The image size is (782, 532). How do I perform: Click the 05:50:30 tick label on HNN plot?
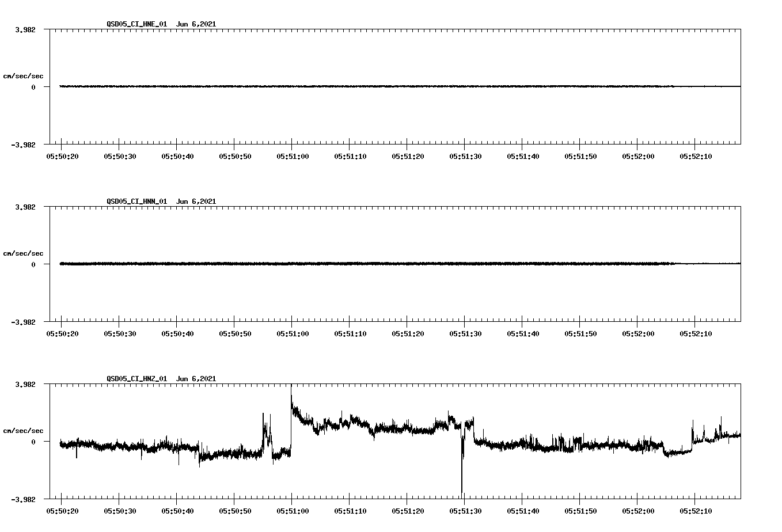(120, 334)
